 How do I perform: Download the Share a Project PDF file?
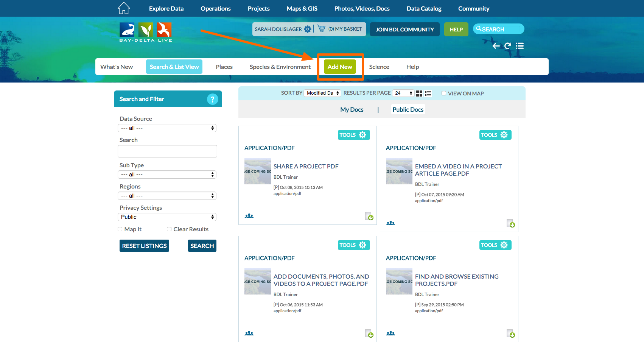[369, 216]
